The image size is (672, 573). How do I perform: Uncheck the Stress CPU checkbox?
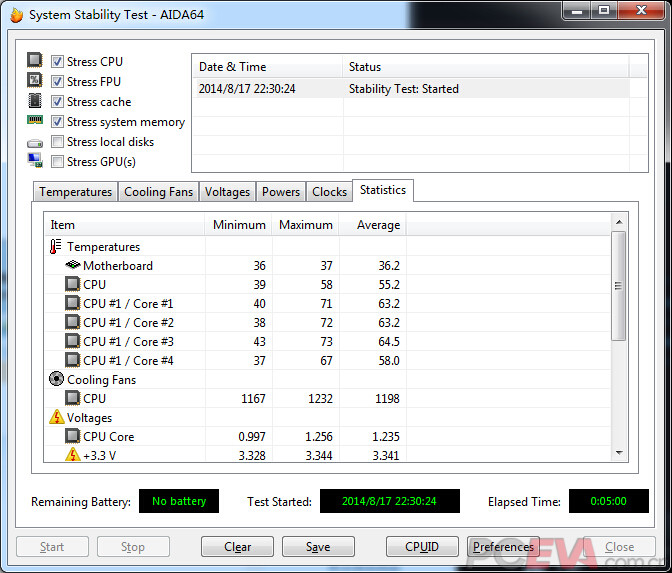point(57,62)
